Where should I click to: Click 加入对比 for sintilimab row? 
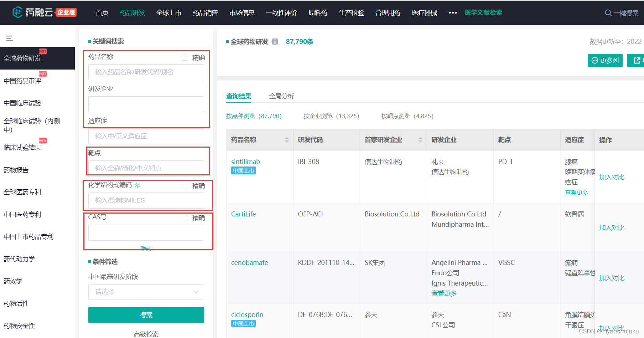[612, 177]
